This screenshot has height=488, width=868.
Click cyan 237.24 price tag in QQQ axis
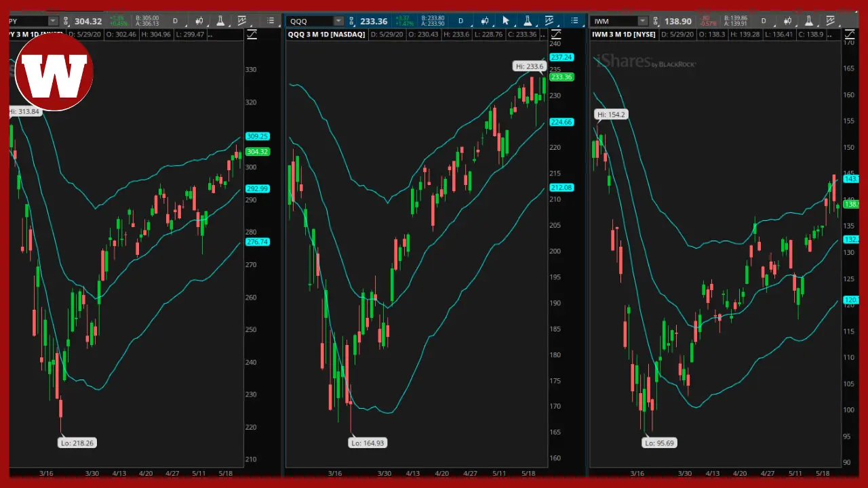click(x=561, y=58)
